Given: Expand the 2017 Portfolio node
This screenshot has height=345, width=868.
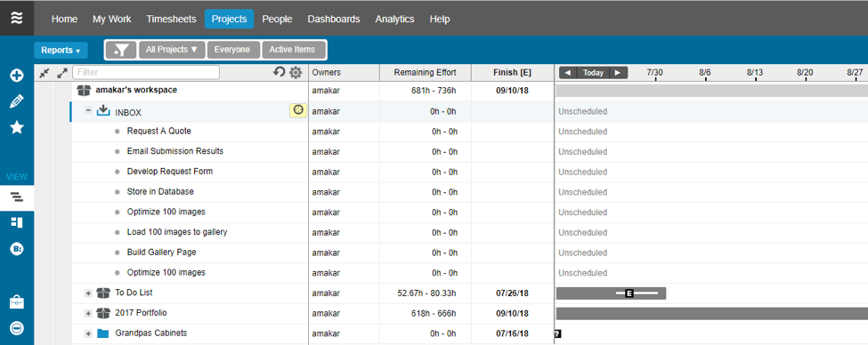Looking at the screenshot, I should (x=88, y=314).
